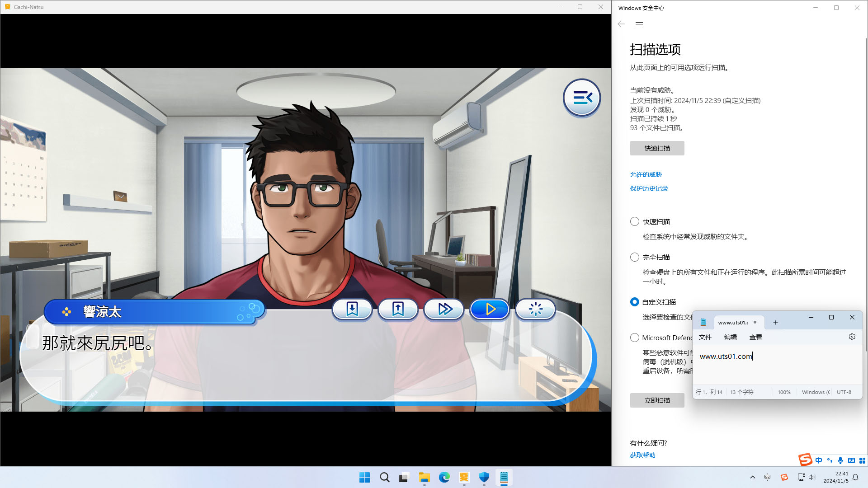Select the 完全扫描 radio option
Viewport: 868px width, 488px height.
click(635, 258)
